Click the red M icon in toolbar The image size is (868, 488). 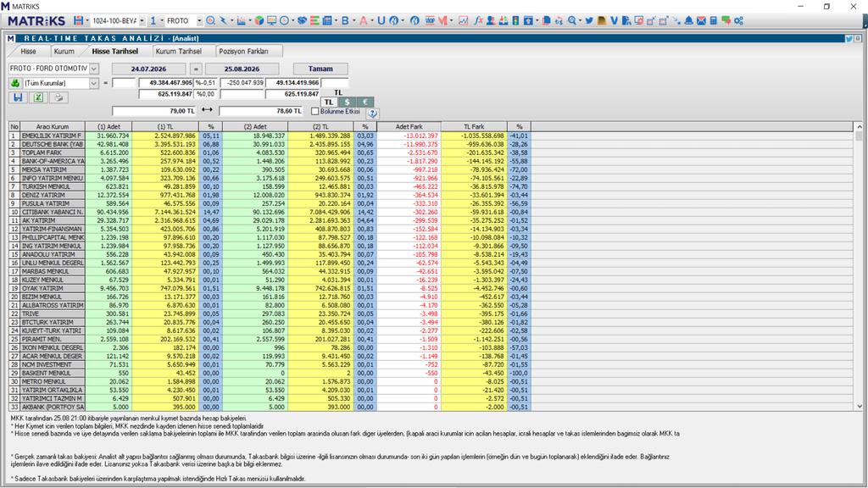click(442, 20)
